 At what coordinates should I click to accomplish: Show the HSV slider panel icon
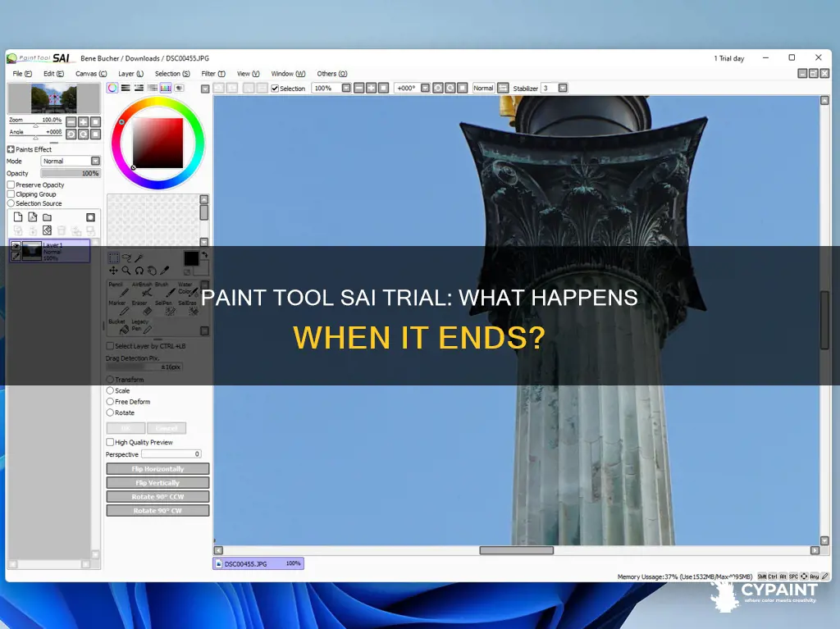coord(139,88)
